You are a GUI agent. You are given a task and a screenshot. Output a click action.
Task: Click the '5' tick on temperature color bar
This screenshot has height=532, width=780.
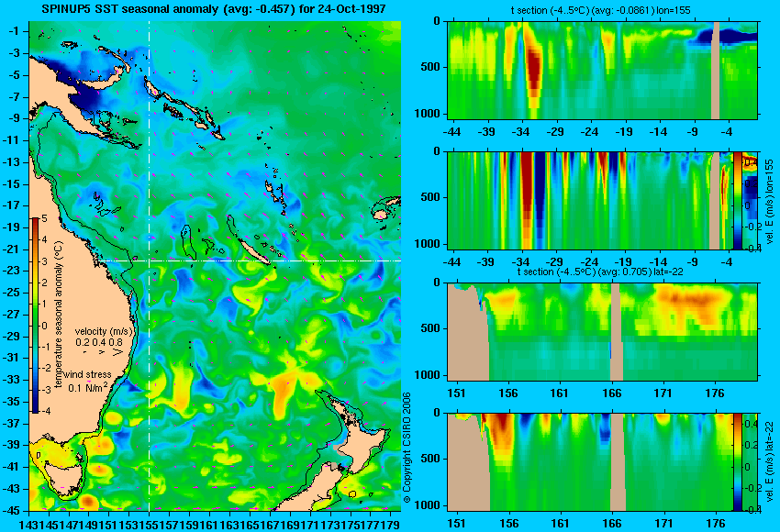click(44, 218)
